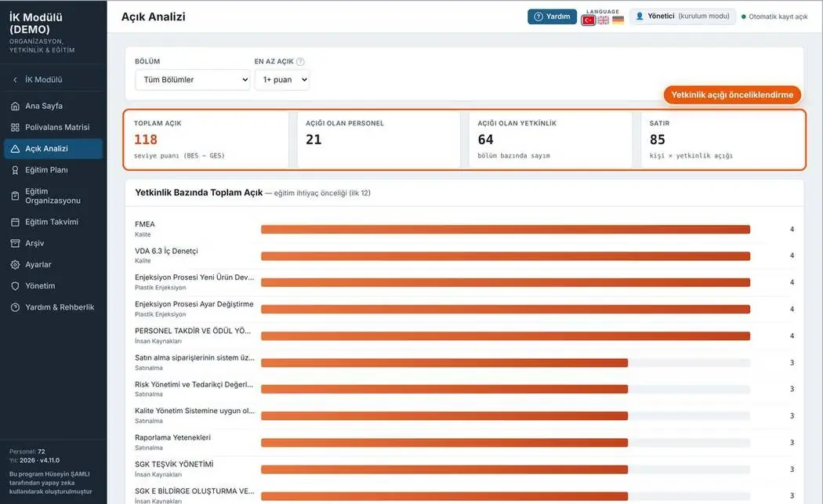The width and height of the screenshot is (823, 504).
Task: Click the user icon beside Yönetici
Action: coord(640,16)
